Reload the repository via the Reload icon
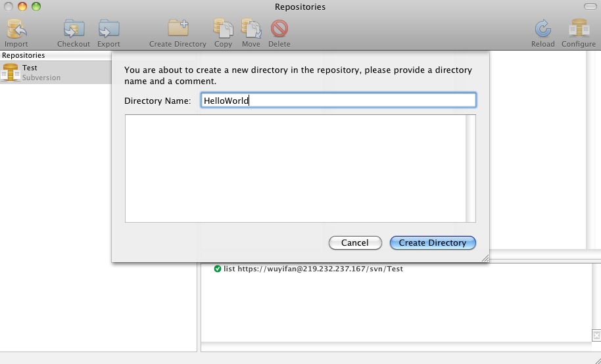This screenshot has height=364, width=601. click(542, 29)
